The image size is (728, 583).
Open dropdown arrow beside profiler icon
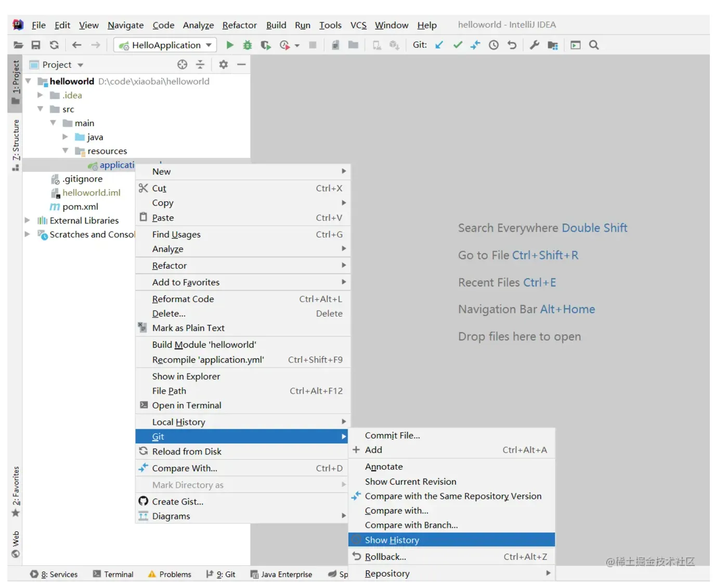[297, 46]
